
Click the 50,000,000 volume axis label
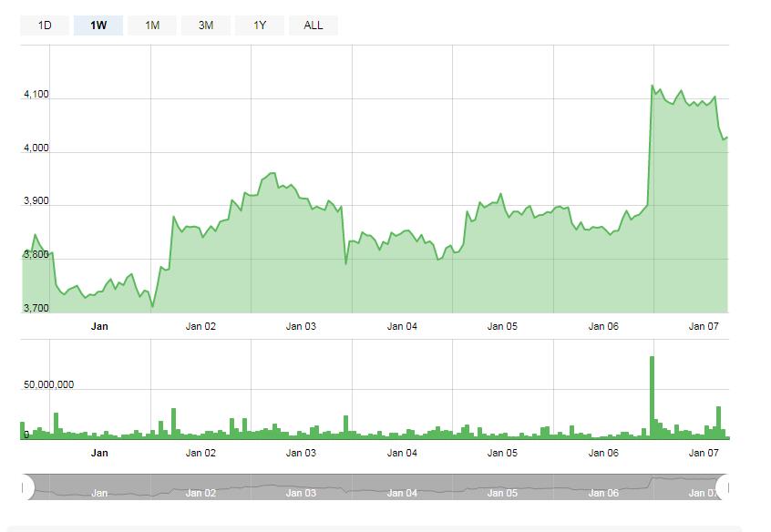(48, 385)
